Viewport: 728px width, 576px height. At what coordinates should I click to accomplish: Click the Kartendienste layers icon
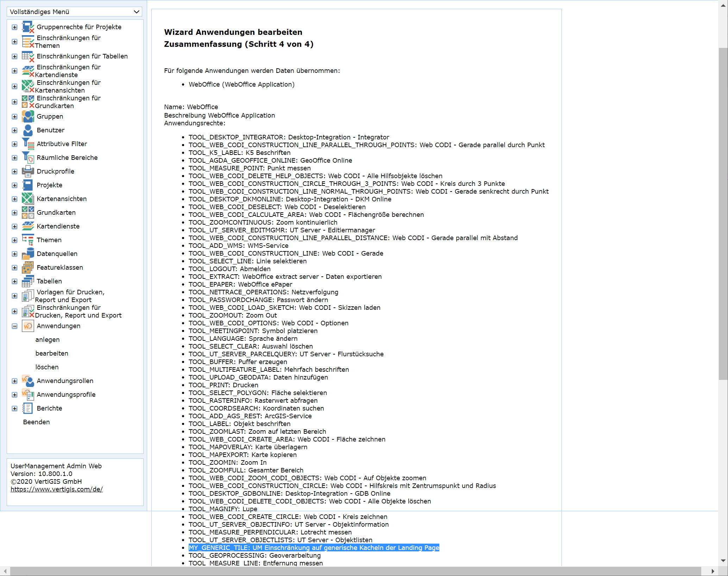pos(28,226)
